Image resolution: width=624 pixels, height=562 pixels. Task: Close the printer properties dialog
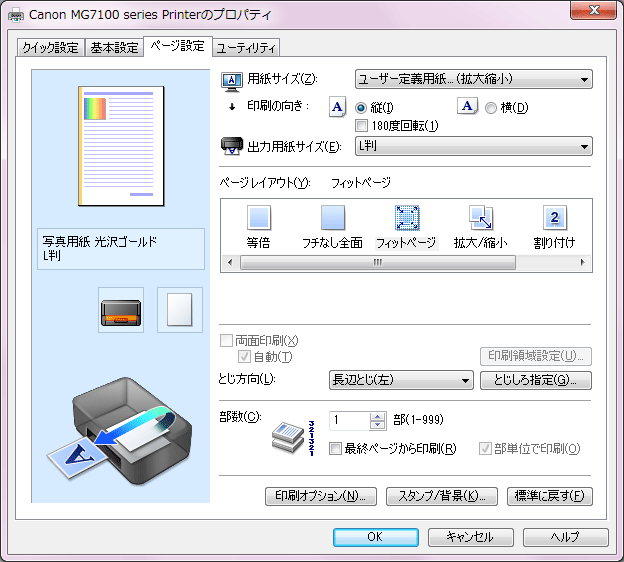click(x=593, y=10)
